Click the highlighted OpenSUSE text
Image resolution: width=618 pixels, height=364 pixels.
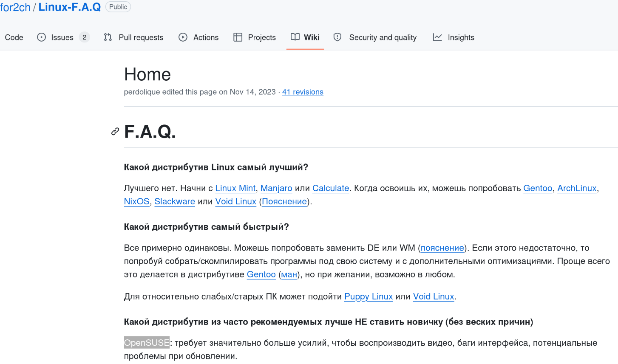point(147,343)
